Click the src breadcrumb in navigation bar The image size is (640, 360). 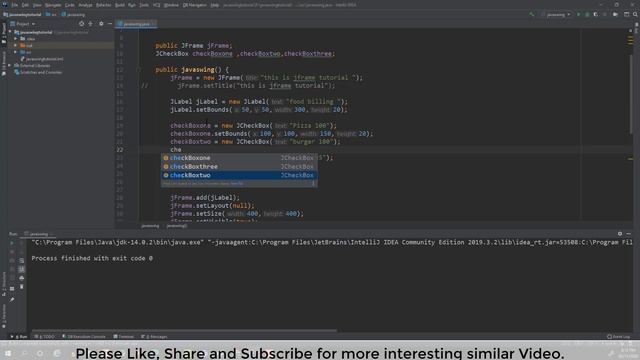[x=51, y=14]
